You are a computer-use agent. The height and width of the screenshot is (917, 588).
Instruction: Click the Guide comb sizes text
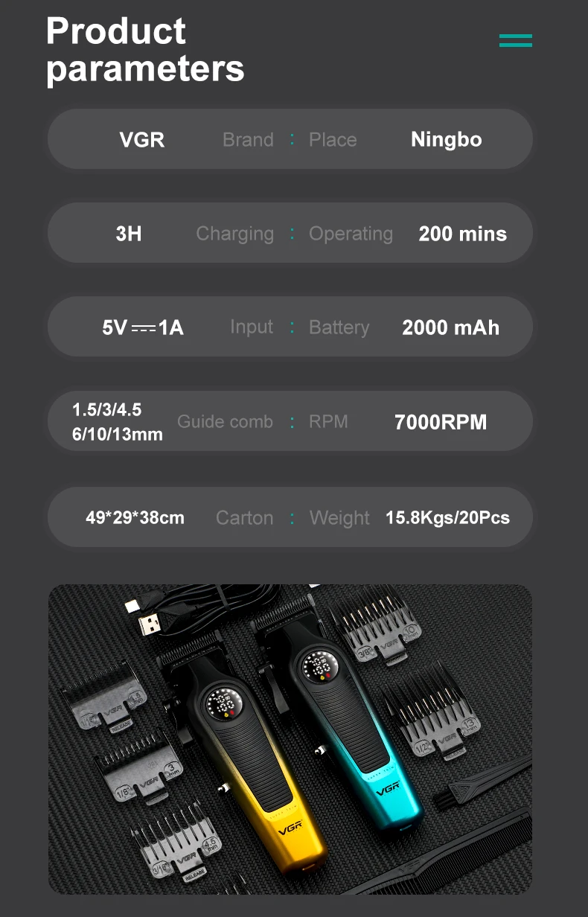117,422
